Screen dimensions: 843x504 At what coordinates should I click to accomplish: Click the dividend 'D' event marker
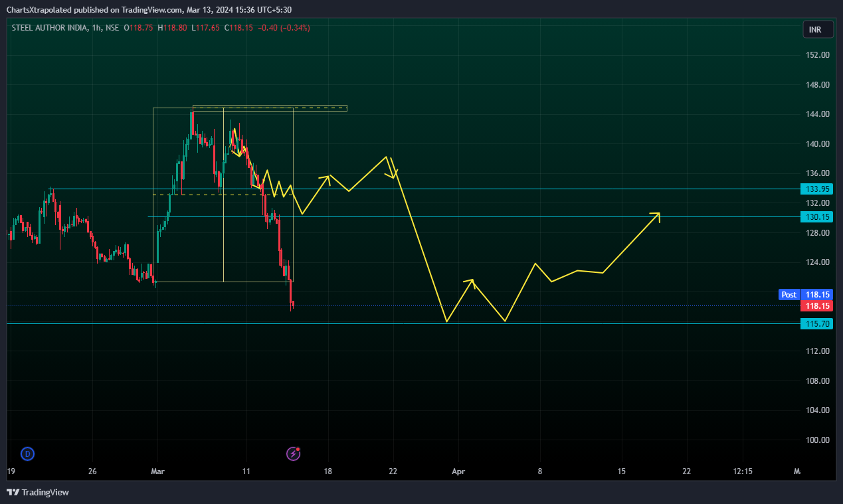[27, 454]
